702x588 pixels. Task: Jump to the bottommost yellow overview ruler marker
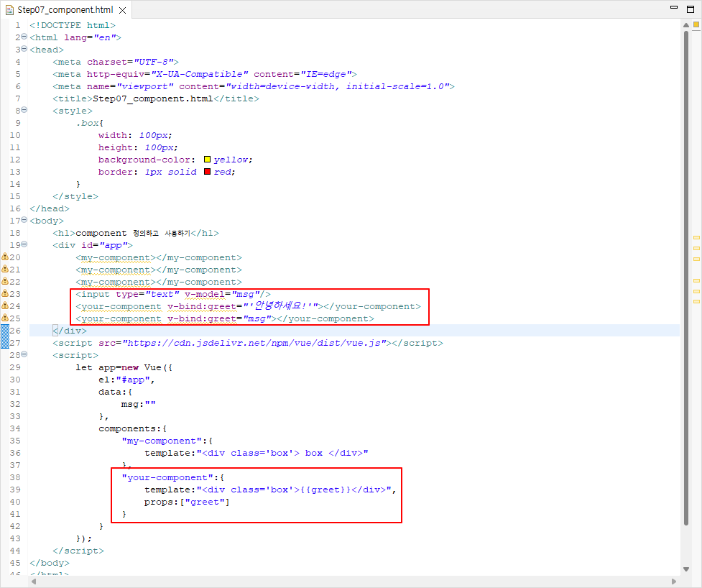tap(696, 302)
